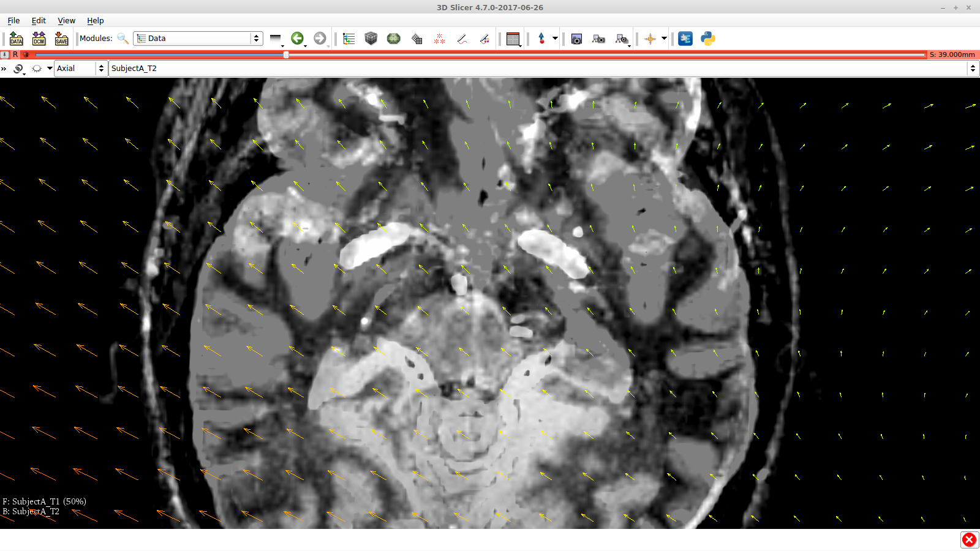Expand the crosshair options dropdown arrow
The width and height of the screenshot is (980, 551).
[664, 39]
